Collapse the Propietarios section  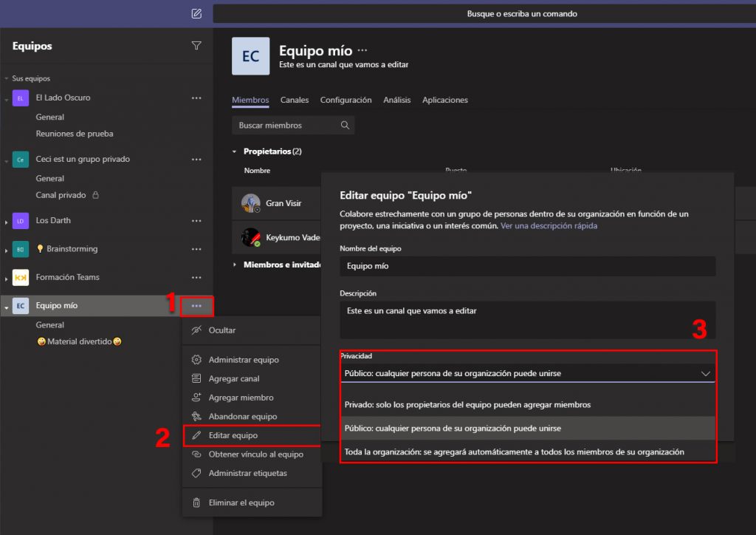tap(236, 151)
